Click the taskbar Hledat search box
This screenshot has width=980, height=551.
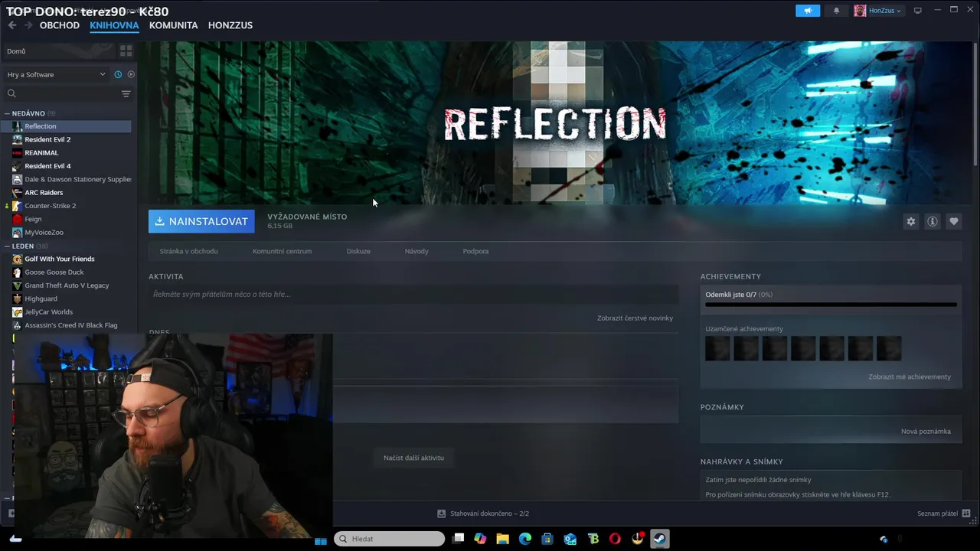[x=390, y=539]
